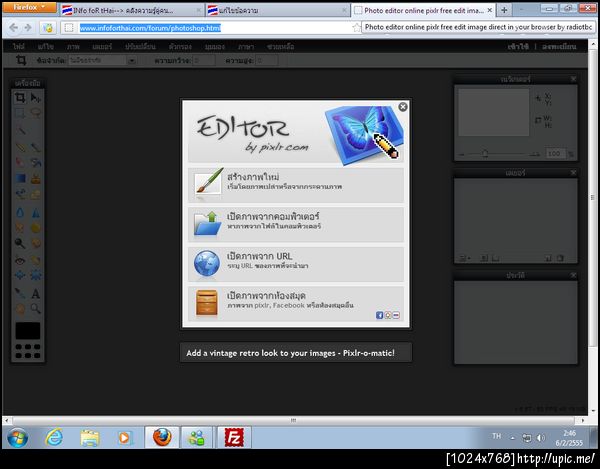Image resolution: width=600 pixels, height=469 pixels.
Task: Select the Red Eye Reduction tool
Action: pos(20,261)
